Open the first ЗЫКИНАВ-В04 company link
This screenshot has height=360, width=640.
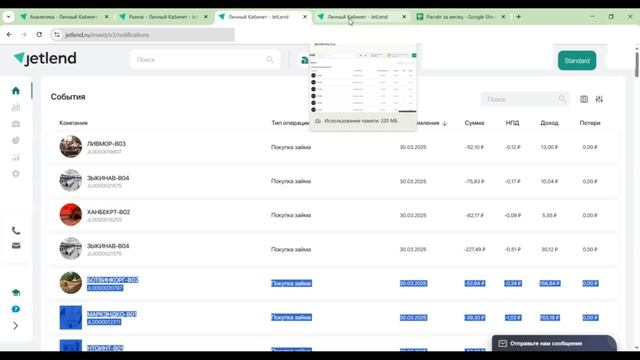pyautogui.click(x=108, y=178)
